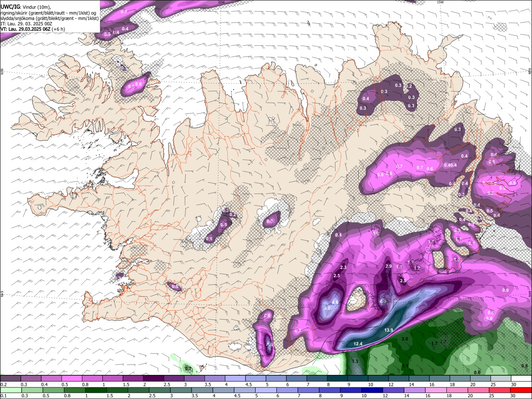Click the 2.5 snowfall value on the map

337,276
